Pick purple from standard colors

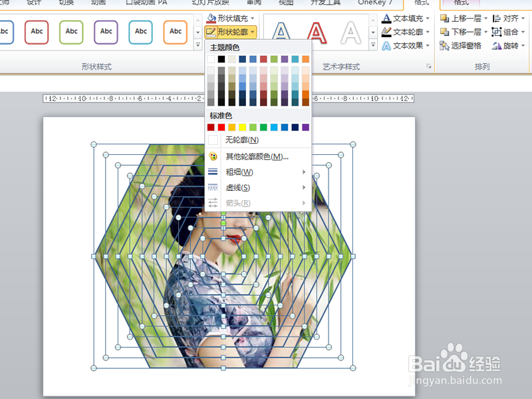pos(305,127)
